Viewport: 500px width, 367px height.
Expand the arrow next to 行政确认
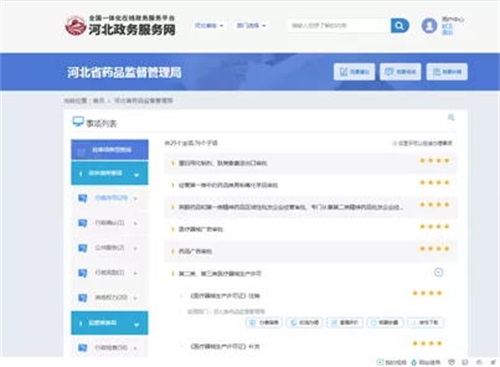point(135,223)
